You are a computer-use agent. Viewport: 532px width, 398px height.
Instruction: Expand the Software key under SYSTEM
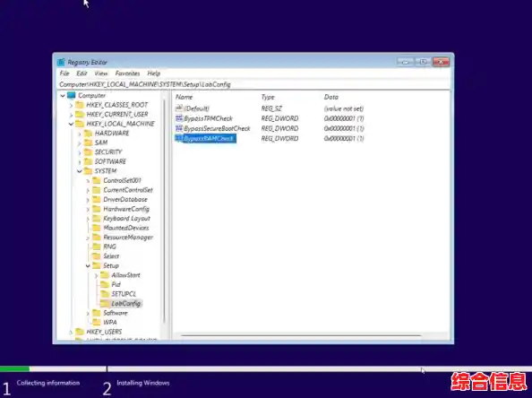(x=88, y=313)
